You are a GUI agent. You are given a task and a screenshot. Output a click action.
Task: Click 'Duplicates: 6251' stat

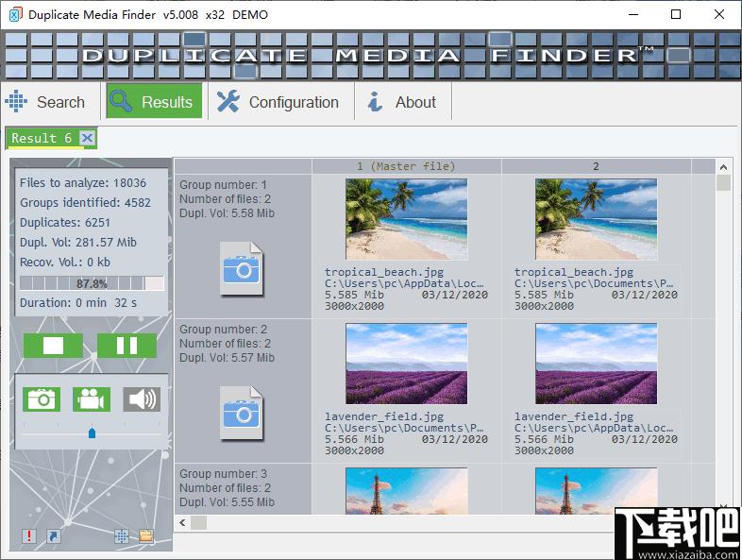(x=65, y=223)
